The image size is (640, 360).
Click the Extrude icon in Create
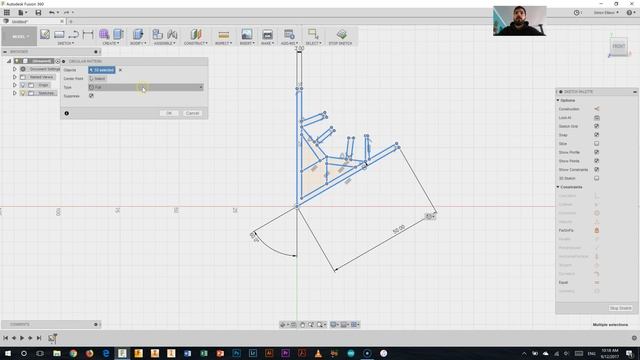click(x=118, y=34)
